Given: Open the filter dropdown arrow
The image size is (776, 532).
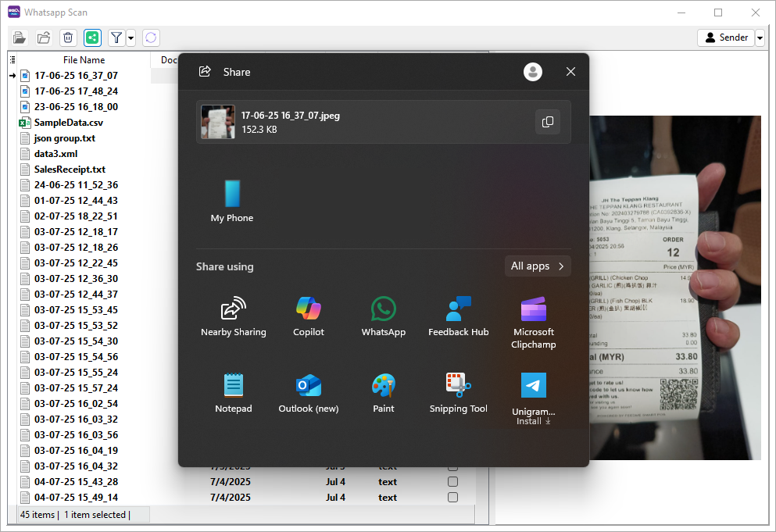Looking at the screenshot, I should pos(131,37).
